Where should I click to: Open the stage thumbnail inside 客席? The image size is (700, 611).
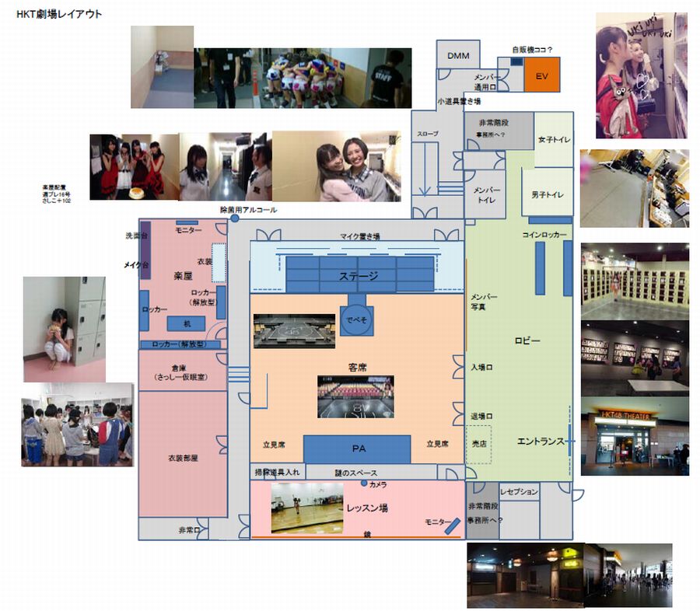click(x=294, y=330)
